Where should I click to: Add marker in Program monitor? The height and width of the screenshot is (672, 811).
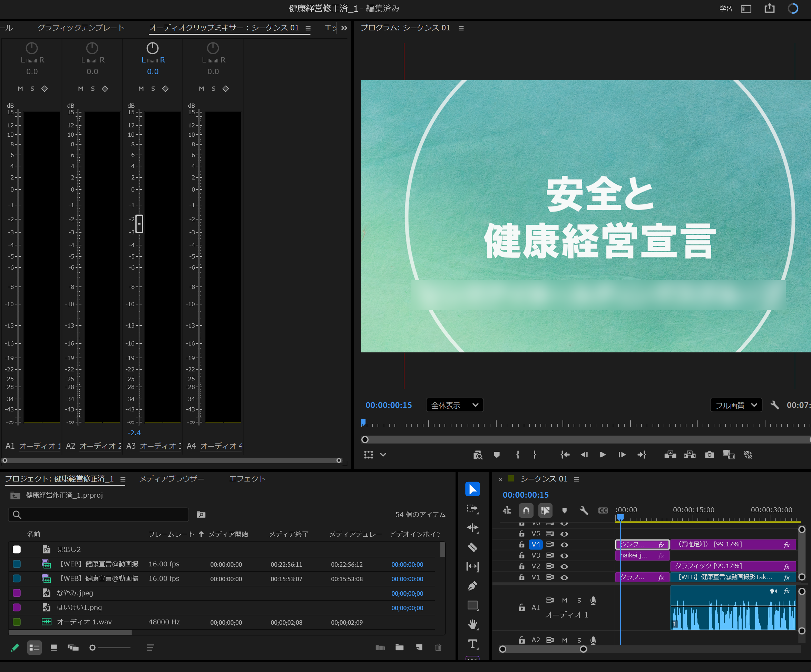(497, 455)
